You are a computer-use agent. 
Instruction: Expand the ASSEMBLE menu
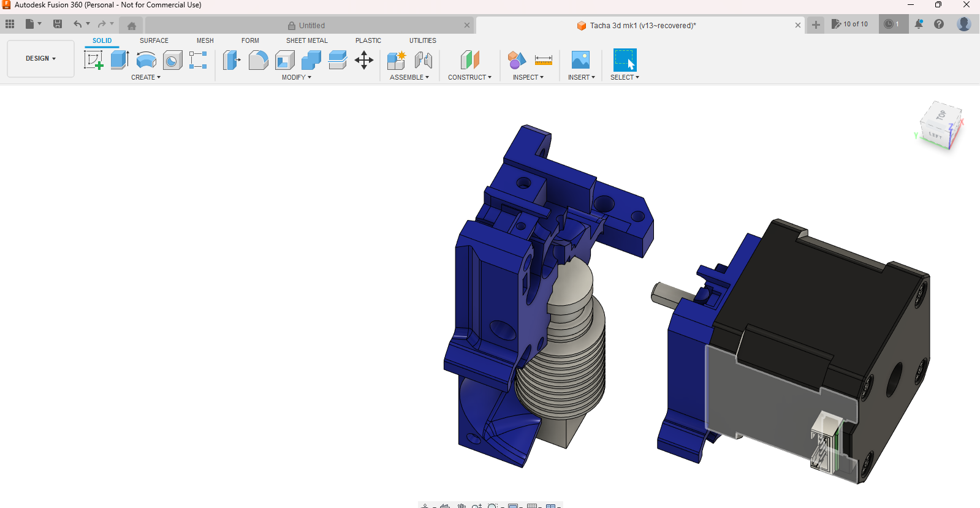pos(409,77)
